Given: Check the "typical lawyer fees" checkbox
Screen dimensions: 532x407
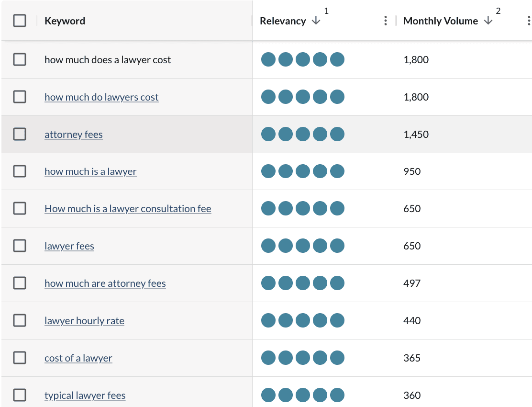Looking at the screenshot, I should pyautogui.click(x=20, y=395).
